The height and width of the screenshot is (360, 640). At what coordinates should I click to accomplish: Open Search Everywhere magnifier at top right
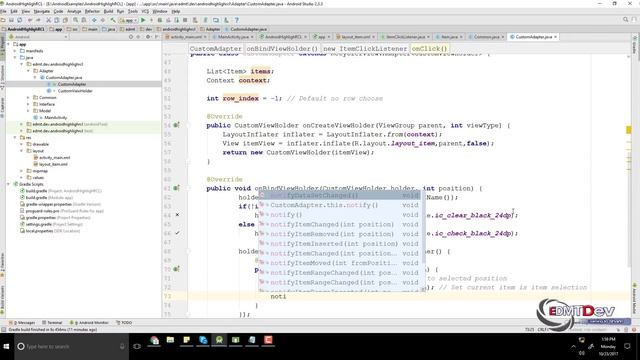[x=625, y=19]
